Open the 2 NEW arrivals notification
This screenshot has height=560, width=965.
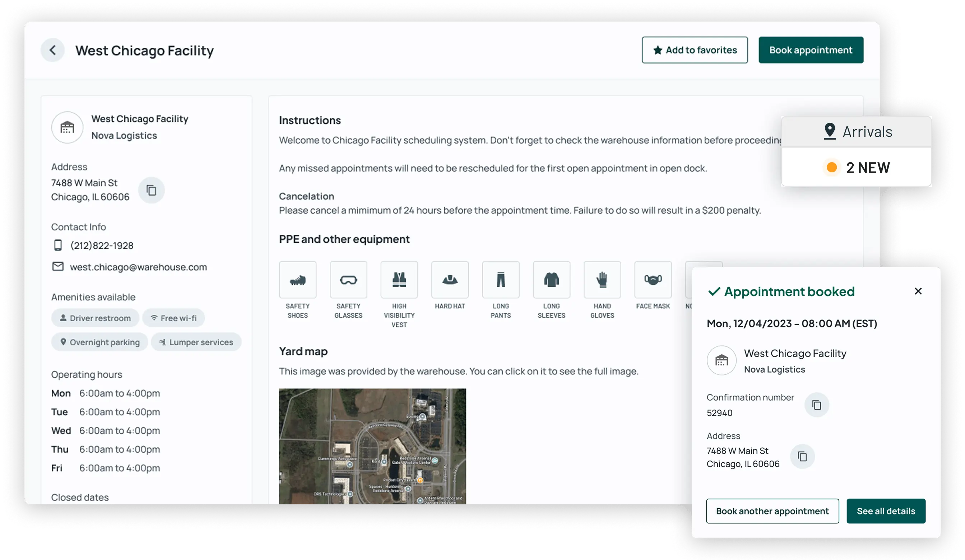(867, 167)
